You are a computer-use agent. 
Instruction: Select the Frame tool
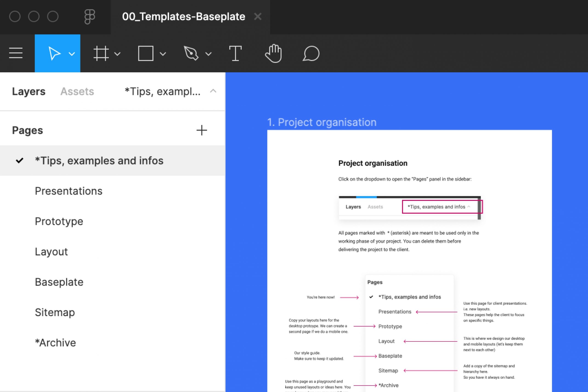(101, 53)
